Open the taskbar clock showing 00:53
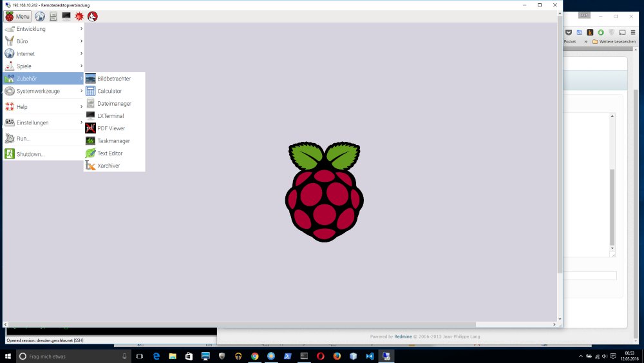Image resolution: width=644 pixels, height=363 pixels. (629, 356)
